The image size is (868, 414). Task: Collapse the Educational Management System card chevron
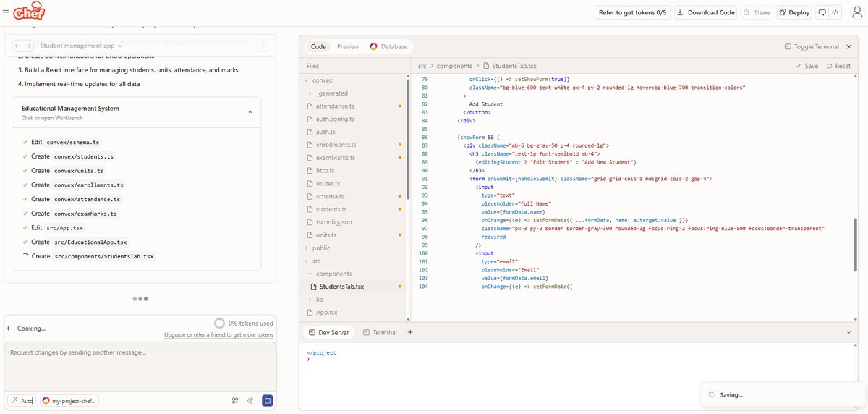(250, 112)
